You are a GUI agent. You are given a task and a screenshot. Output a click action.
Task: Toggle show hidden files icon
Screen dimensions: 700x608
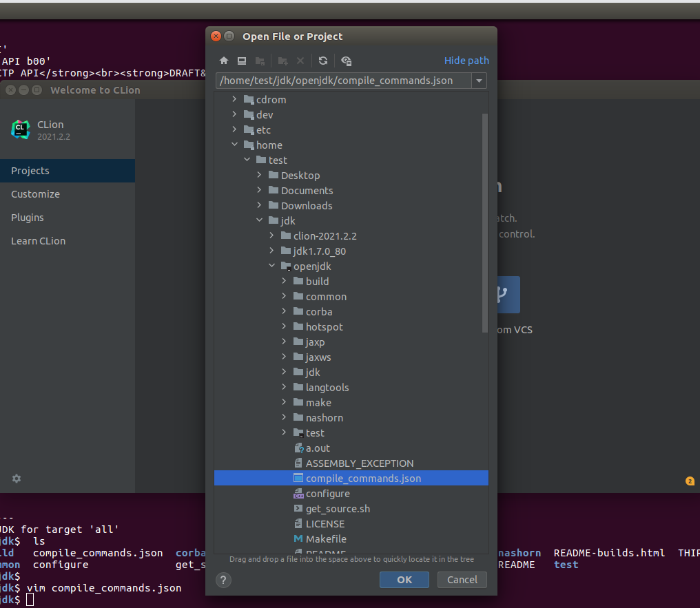[x=346, y=61]
